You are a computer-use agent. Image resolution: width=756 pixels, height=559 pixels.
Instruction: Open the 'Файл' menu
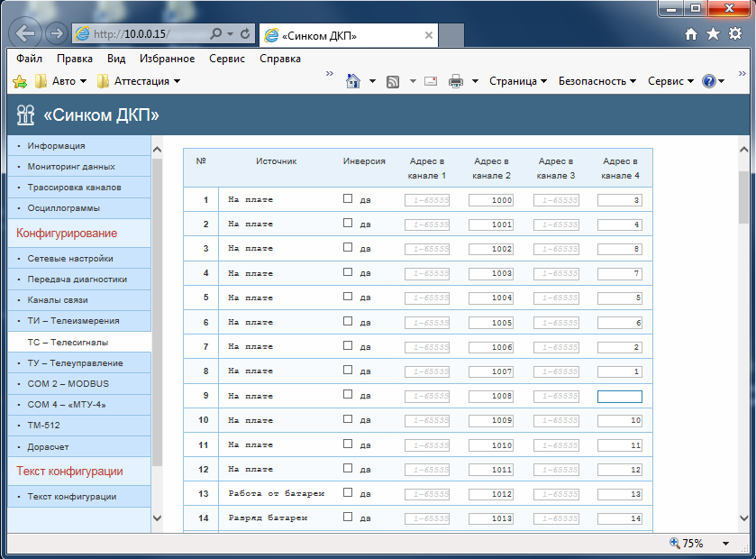click(x=30, y=59)
